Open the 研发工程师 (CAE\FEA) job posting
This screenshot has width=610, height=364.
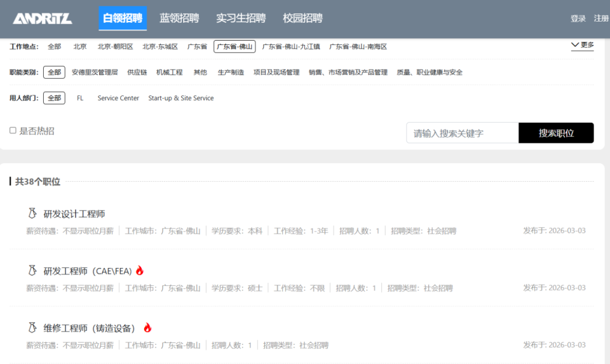point(88,271)
